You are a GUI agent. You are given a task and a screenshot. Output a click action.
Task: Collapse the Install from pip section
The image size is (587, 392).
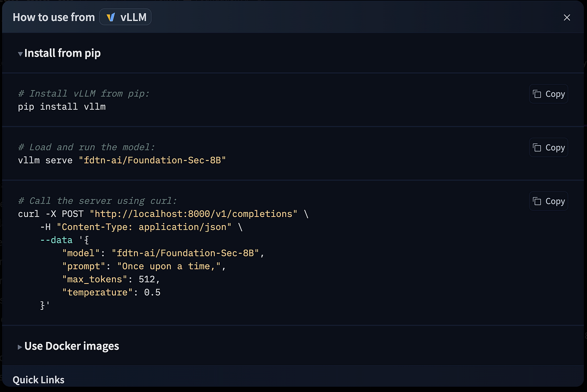[x=60, y=53]
